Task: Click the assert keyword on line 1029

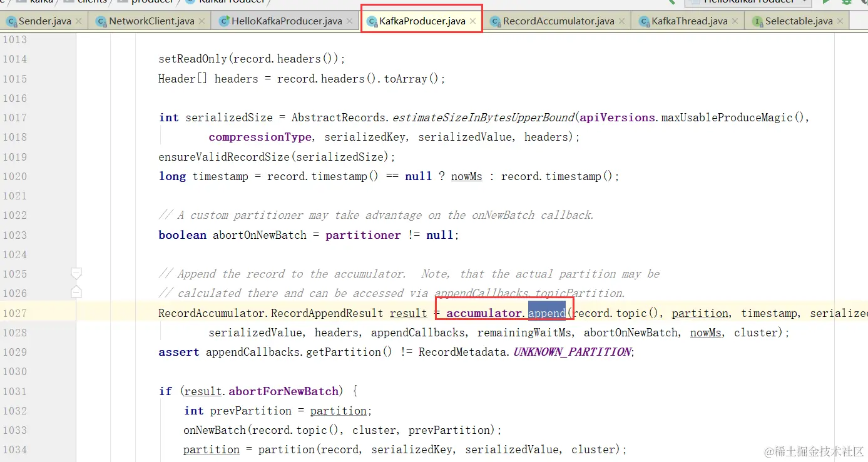Action: click(179, 352)
